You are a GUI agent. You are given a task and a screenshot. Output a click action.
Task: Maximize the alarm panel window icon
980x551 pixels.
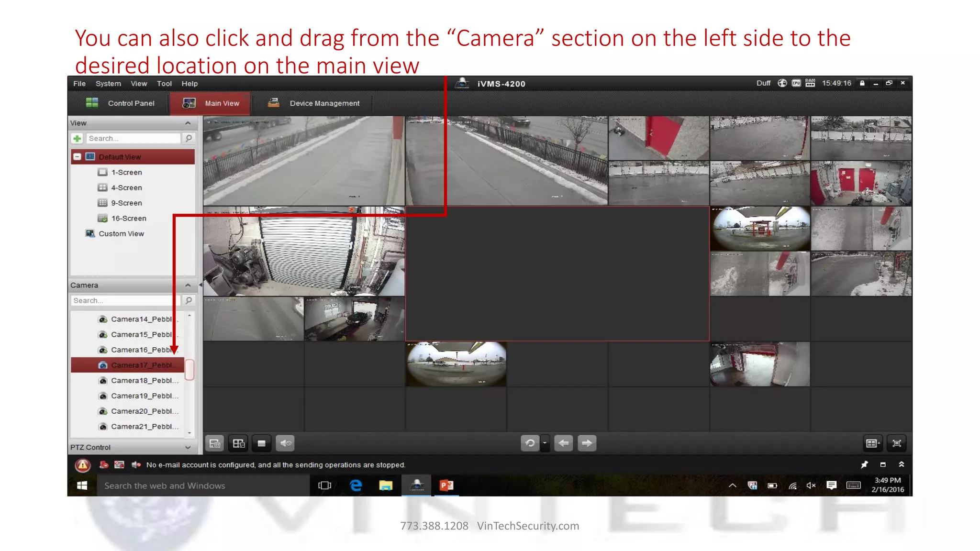883,464
